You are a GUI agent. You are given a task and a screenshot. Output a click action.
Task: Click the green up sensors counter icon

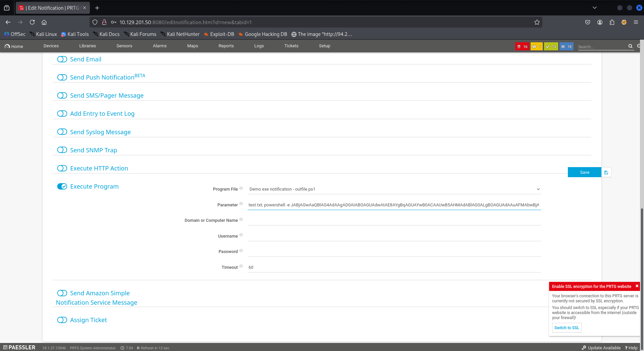(x=551, y=47)
